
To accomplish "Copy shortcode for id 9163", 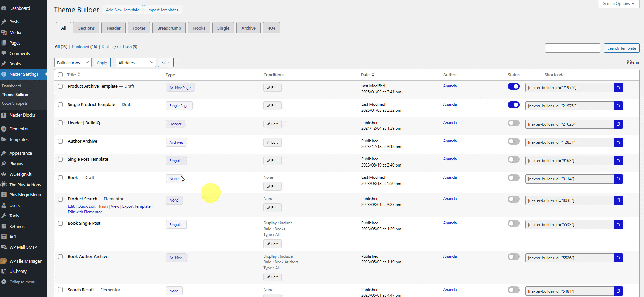I will pyautogui.click(x=618, y=161).
